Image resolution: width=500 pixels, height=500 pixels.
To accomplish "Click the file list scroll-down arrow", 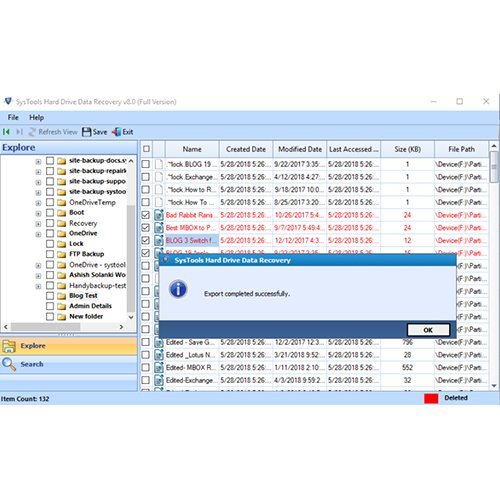I will coord(494,386).
